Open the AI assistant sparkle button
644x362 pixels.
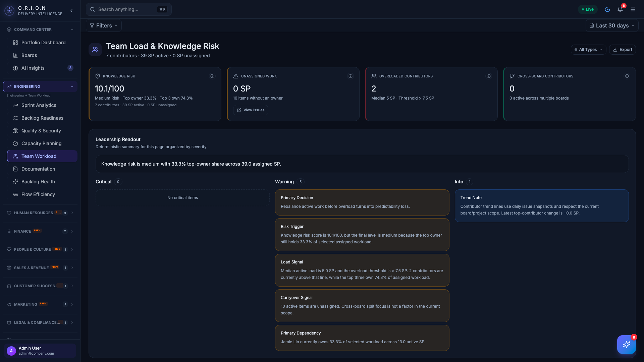(x=626, y=344)
